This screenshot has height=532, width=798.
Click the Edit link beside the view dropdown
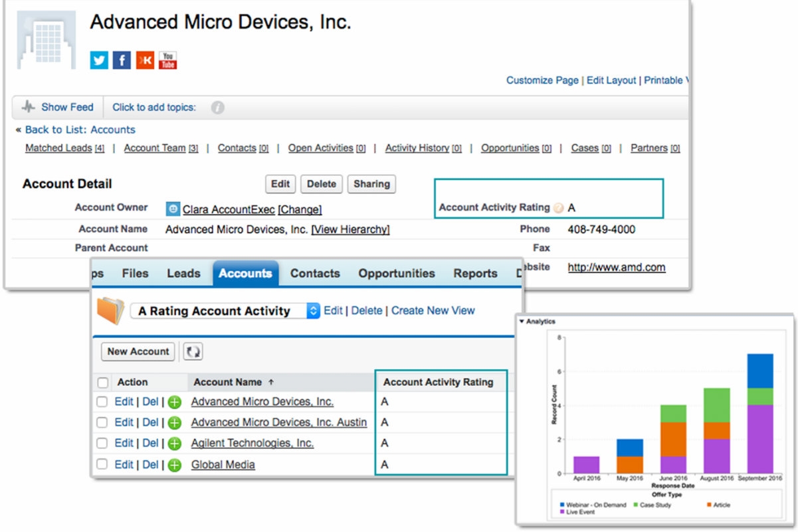coord(333,310)
